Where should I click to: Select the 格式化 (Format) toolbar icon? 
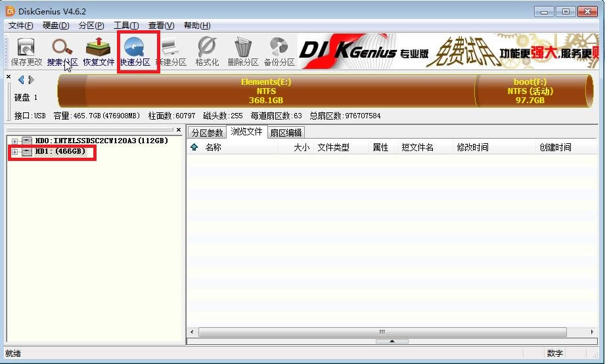coord(207,53)
